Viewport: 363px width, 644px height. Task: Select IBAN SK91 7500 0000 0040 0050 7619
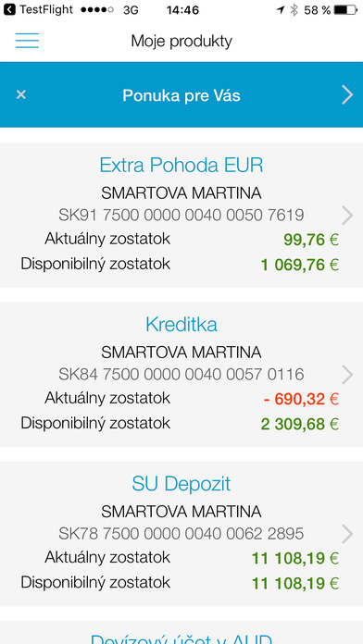pos(181,215)
